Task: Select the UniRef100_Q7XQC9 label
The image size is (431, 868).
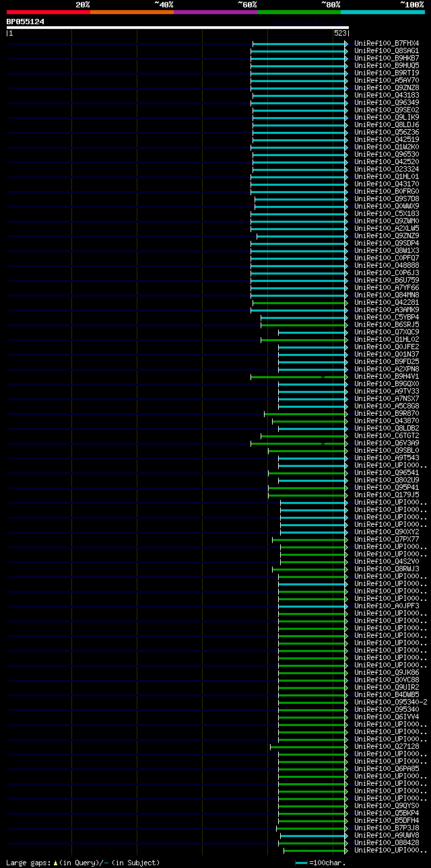Action: (387, 332)
